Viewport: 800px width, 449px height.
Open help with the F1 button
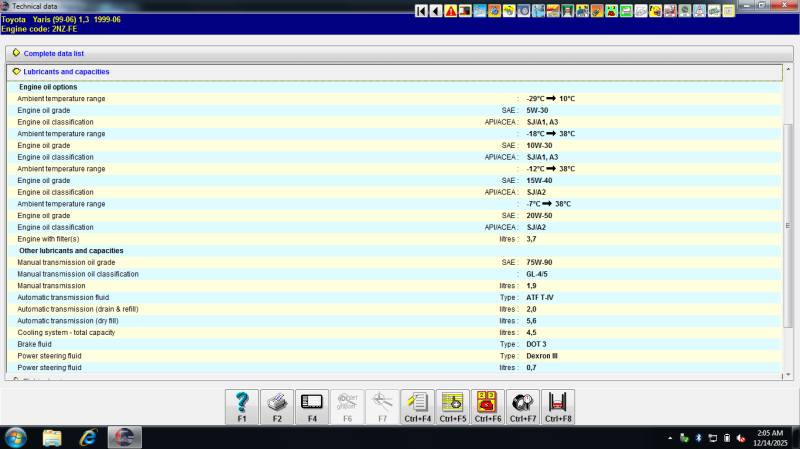242,407
